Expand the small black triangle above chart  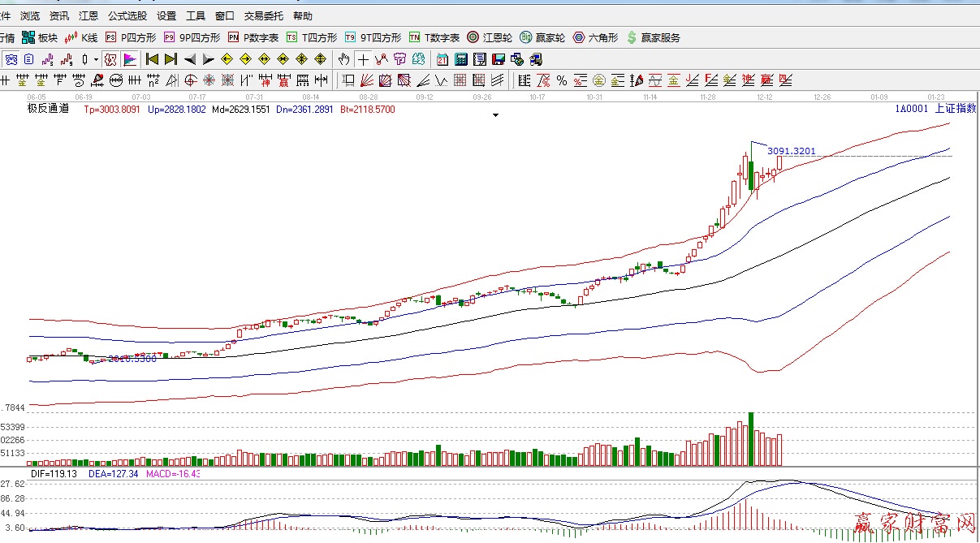pyautogui.click(x=495, y=115)
